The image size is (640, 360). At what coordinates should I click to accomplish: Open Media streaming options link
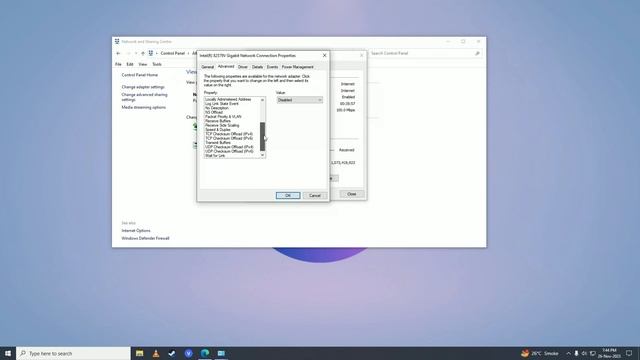click(144, 107)
